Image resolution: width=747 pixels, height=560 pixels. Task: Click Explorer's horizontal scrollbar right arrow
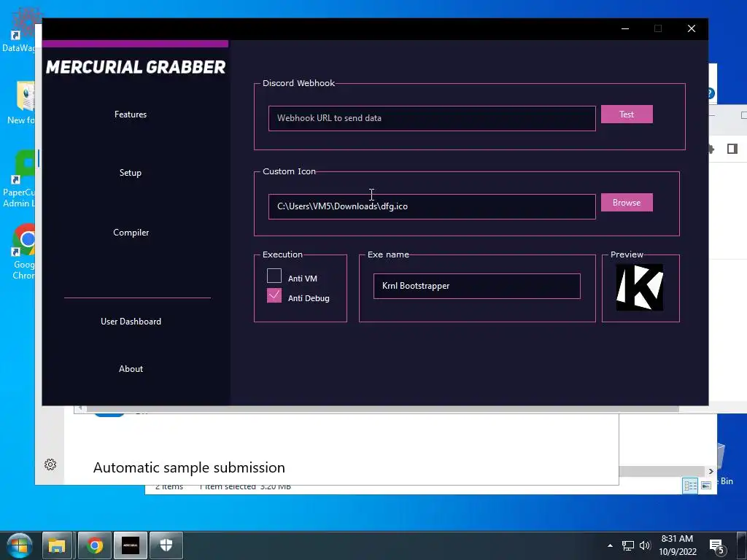[711, 471]
